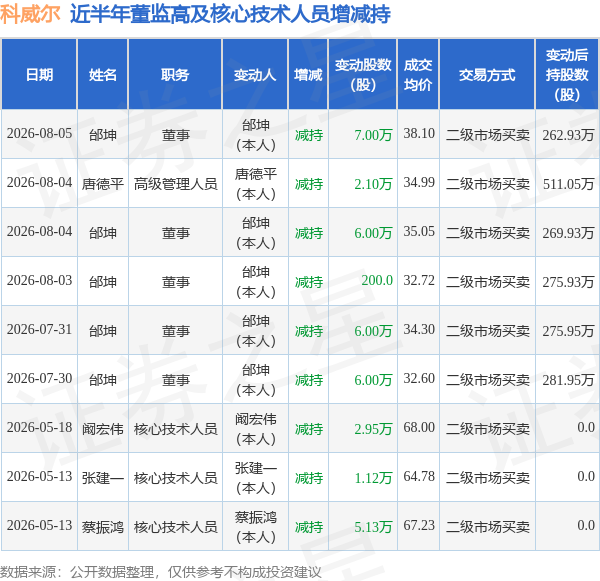
Task: Select the 68.00 average price cell
Action: [x=419, y=427]
